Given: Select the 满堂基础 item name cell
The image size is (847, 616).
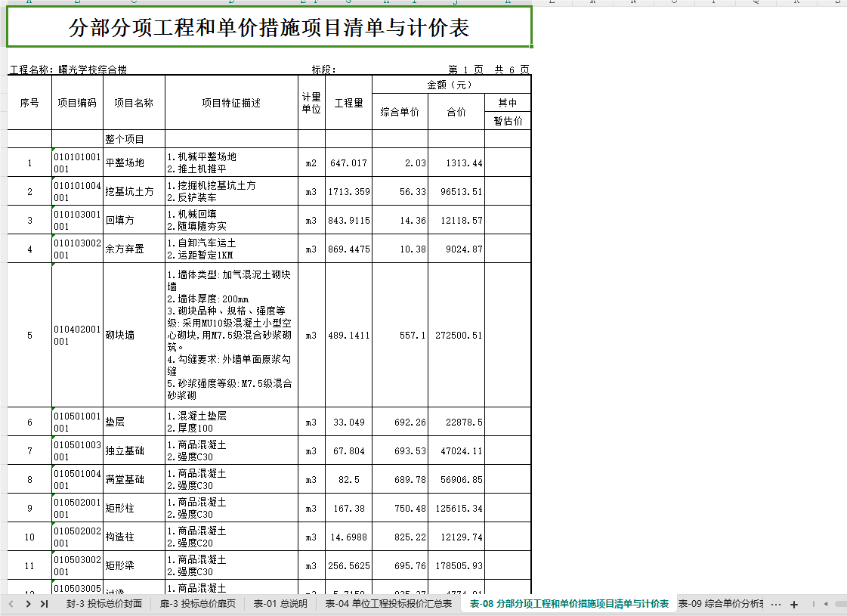Looking at the screenshot, I should tap(134, 479).
